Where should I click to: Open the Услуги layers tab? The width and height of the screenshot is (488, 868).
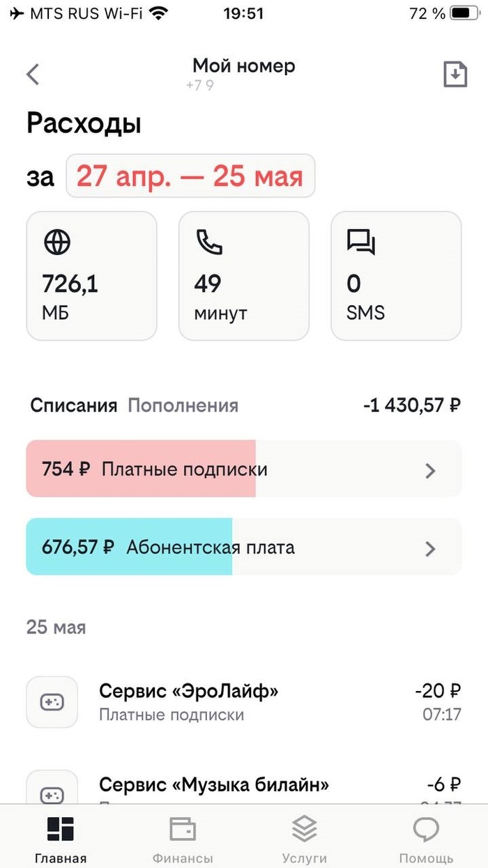tap(305, 839)
